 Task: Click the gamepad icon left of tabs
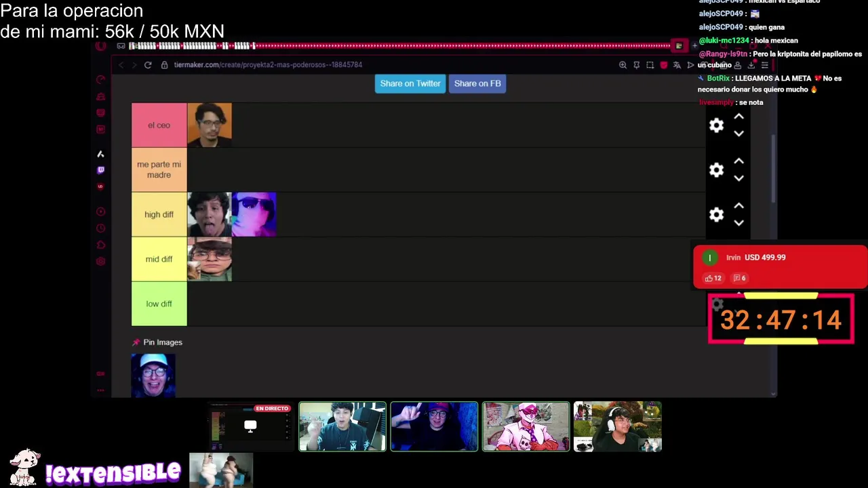[x=121, y=46]
